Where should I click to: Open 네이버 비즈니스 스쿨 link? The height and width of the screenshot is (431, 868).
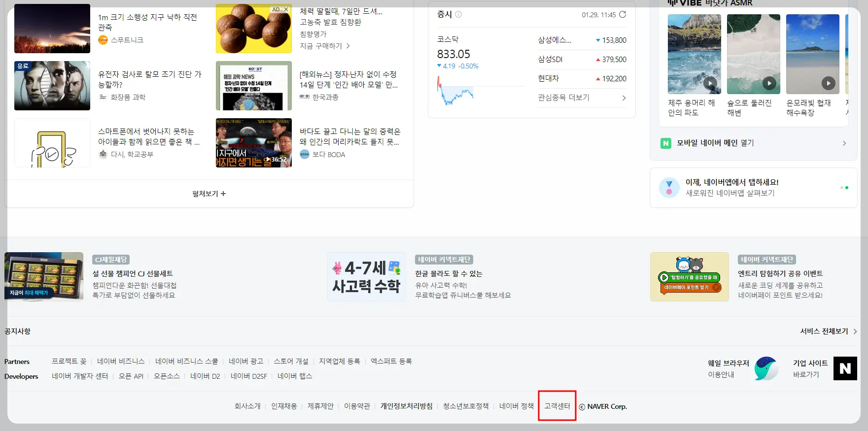pyautogui.click(x=186, y=361)
